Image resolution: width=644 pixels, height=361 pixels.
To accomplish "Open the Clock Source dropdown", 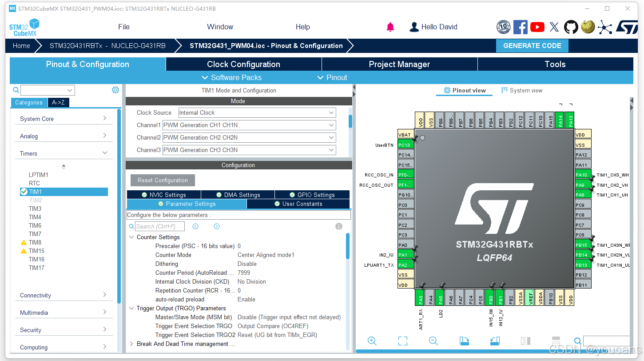I will (x=257, y=113).
